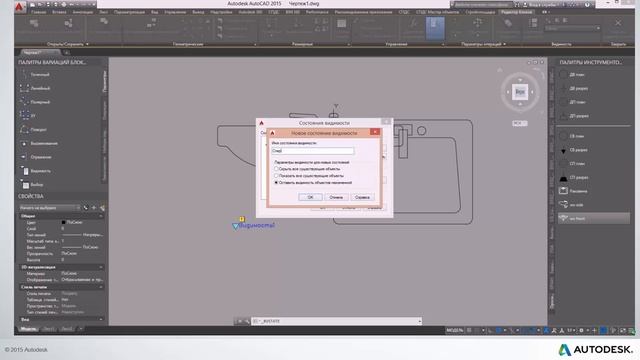Open the Редактор блоков ribbon tab
The height and width of the screenshot is (360, 640).
coord(516,12)
